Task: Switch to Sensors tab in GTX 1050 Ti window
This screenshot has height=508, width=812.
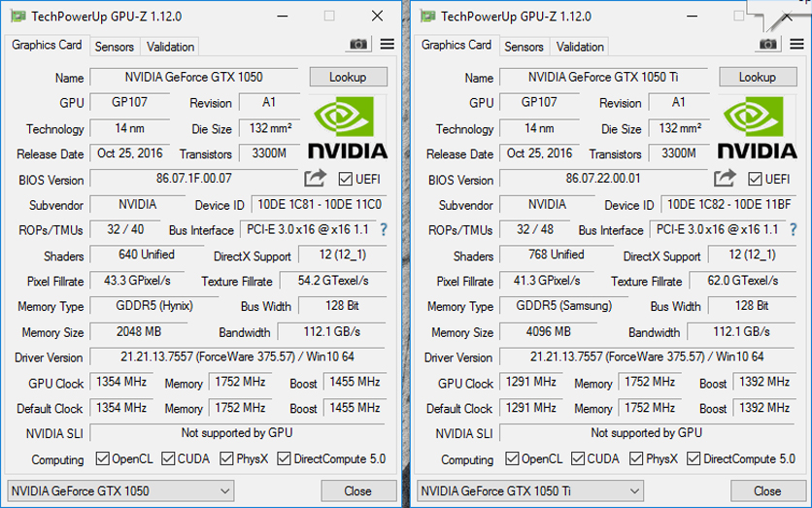Action: [524, 47]
